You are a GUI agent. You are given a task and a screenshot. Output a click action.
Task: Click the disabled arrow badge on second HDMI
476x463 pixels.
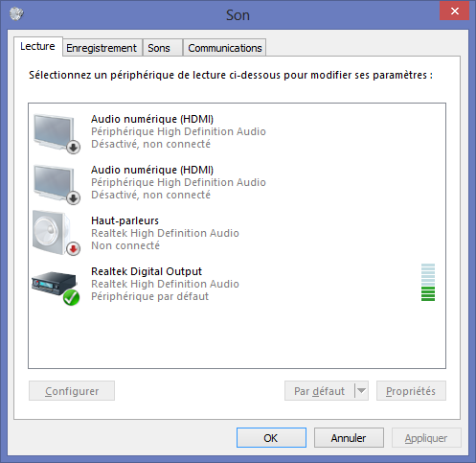tap(74, 198)
